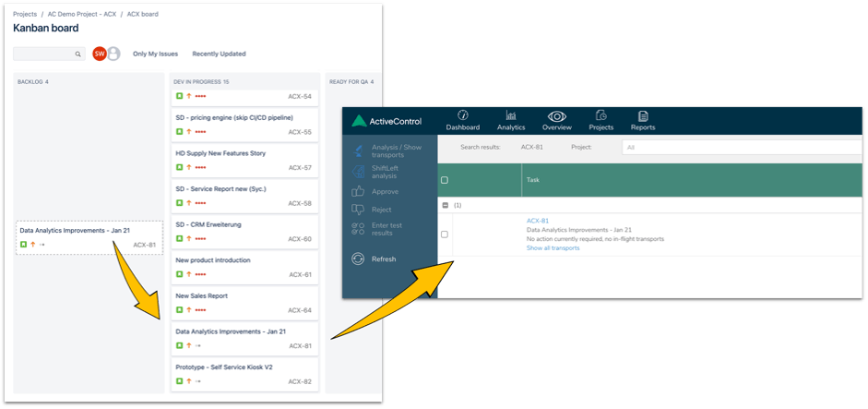Viewport: 868px width, 409px height.
Task: Click issue key ACX-61
Action: pos(300,274)
